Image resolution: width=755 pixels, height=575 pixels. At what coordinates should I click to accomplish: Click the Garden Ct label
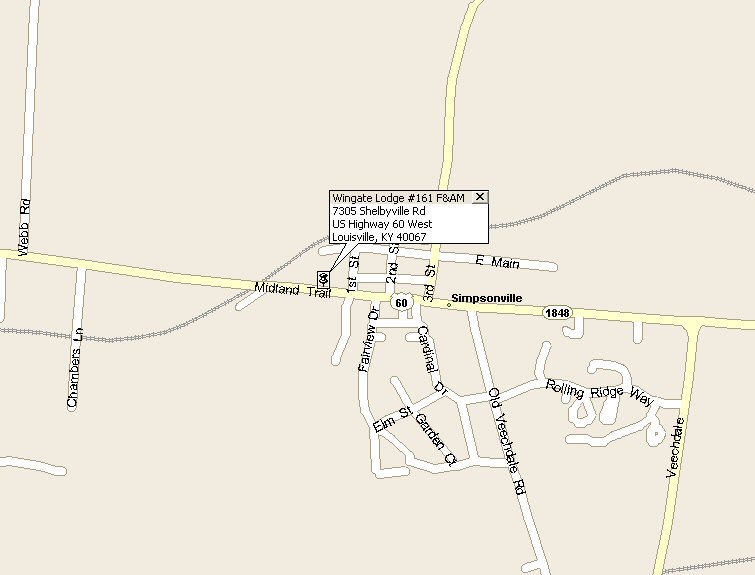435,440
